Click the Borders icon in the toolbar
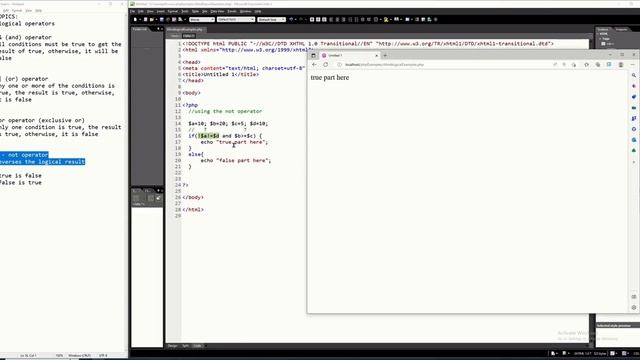The image size is (640, 360). (x=376, y=19)
